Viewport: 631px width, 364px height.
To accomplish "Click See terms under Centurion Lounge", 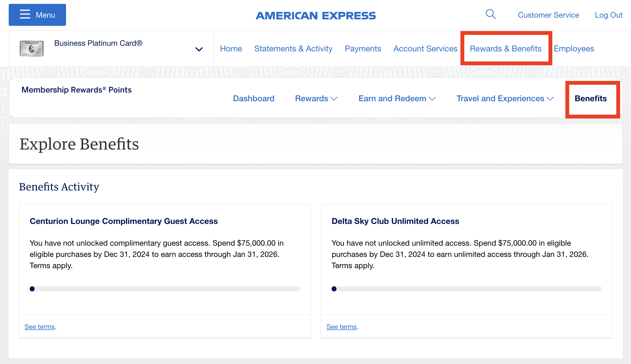I will 40,327.
